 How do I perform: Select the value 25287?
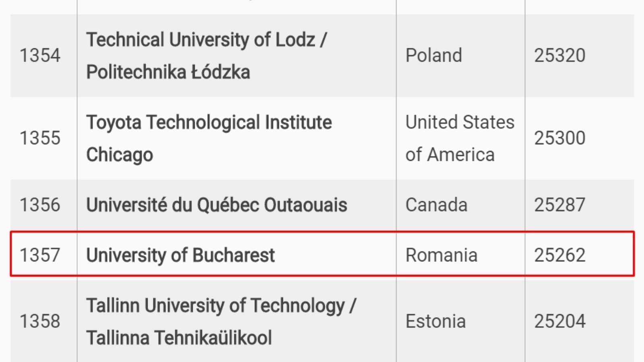(x=559, y=205)
